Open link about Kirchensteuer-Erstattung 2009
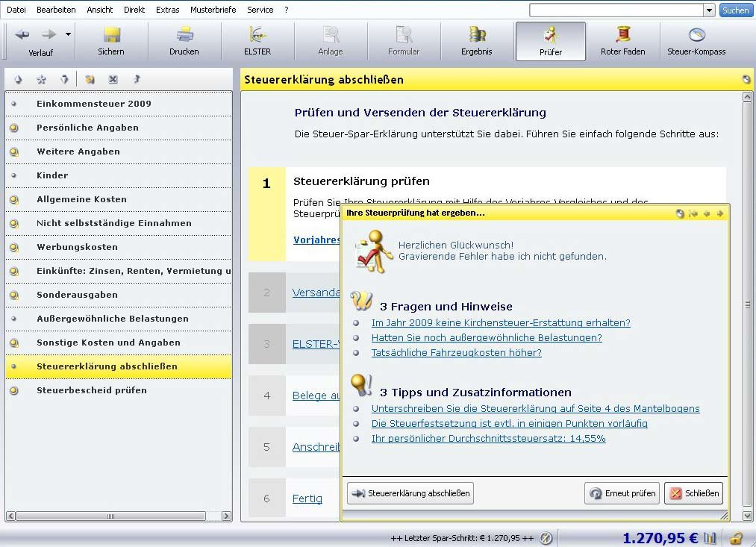Image resolution: width=756 pixels, height=547 pixels. pos(501,323)
